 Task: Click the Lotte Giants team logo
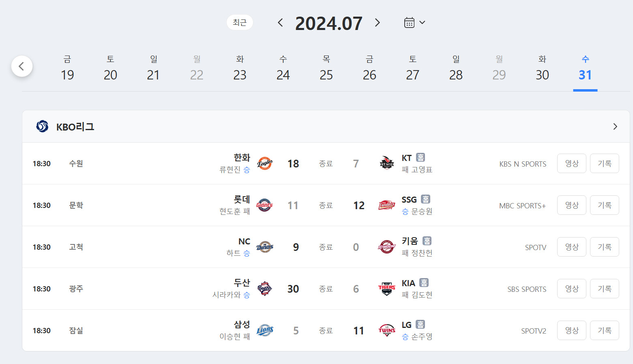264,205
